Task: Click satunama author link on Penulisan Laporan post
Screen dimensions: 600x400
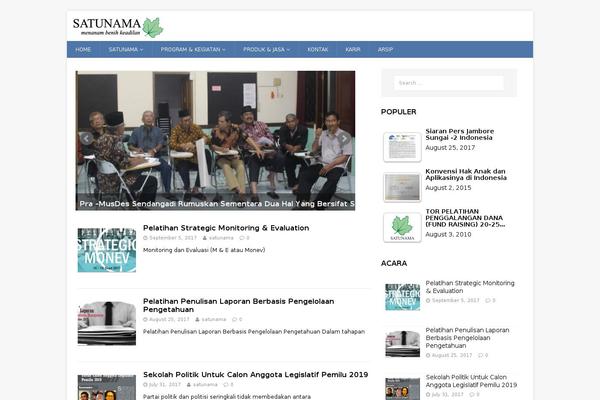Action: point(214,319)
